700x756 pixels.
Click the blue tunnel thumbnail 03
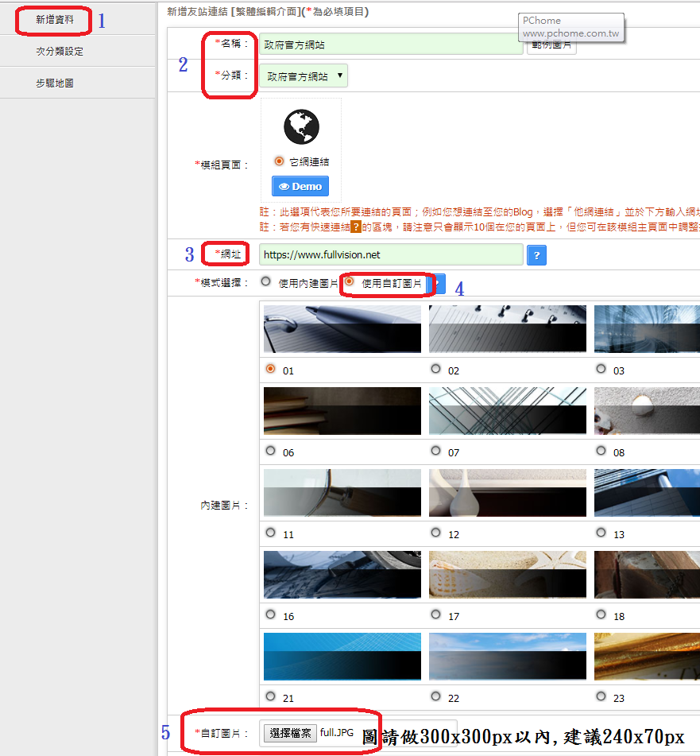click(647, 329)
